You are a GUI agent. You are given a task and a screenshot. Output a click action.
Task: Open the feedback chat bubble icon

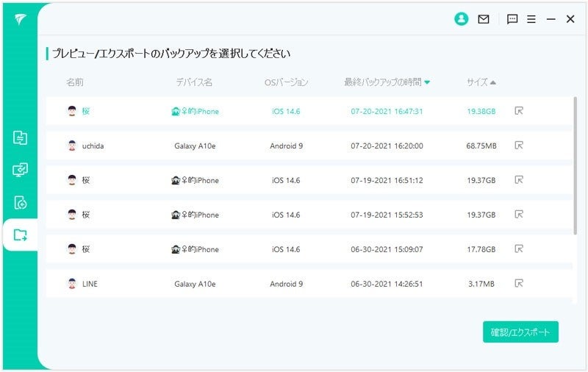[x=512, y=19]
